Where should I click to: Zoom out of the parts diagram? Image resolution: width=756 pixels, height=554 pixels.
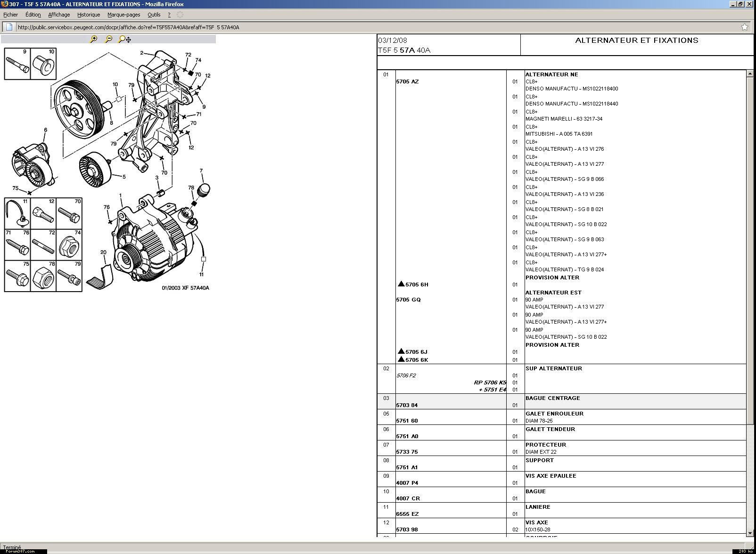(108, 39)
